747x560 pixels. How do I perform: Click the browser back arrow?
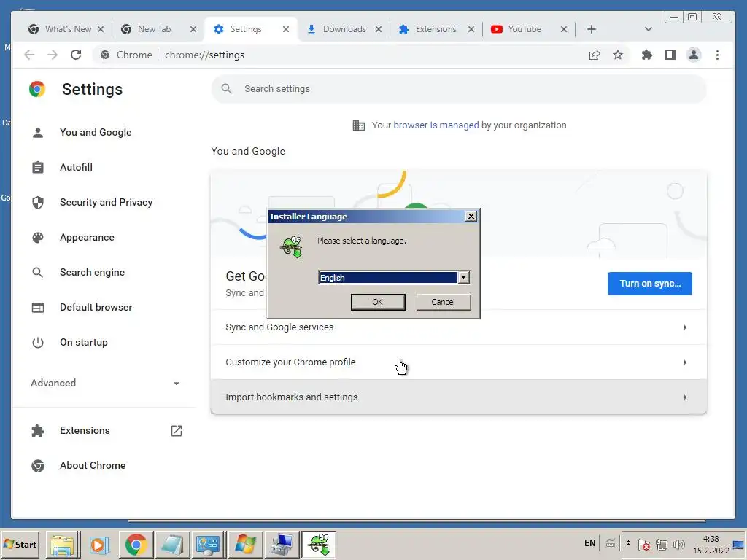tap(29, 55)
